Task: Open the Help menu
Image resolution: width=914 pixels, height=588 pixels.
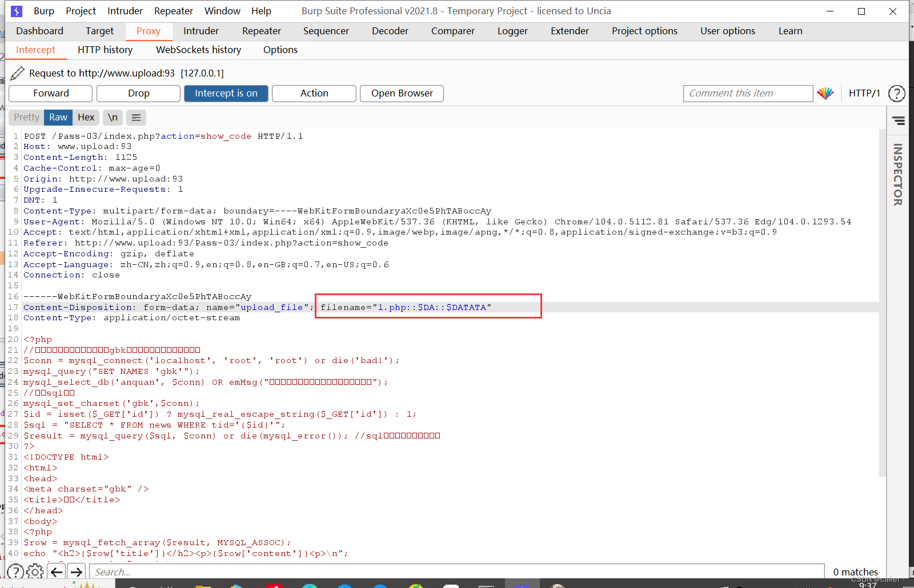Action: click(x=261, y=11)
